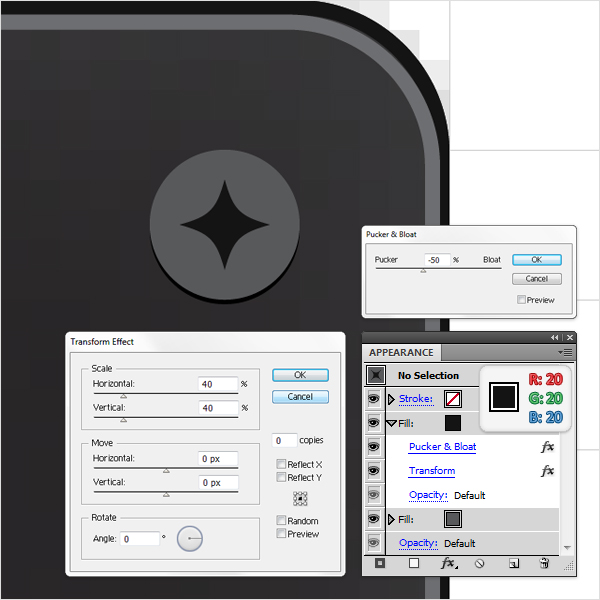Enable the Reflect Y checkbox
Screen dimensions: 600x600
(281, 477)
